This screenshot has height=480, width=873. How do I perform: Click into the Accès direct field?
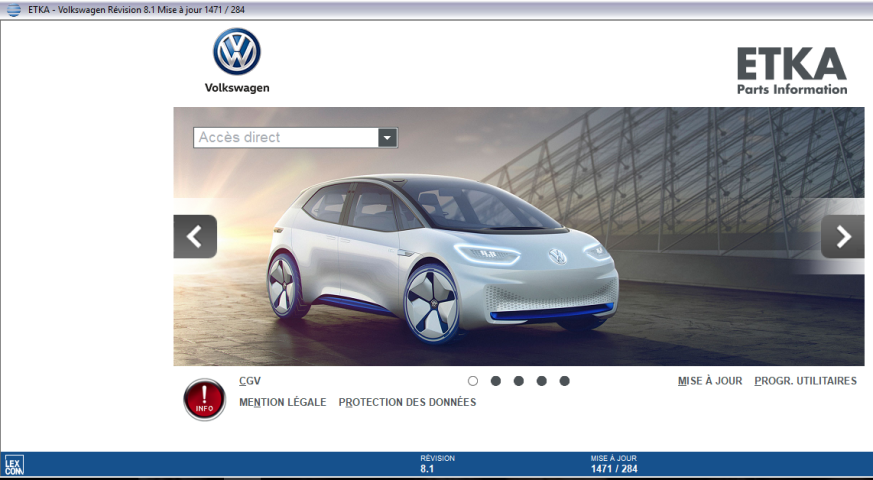click(286, 138)
